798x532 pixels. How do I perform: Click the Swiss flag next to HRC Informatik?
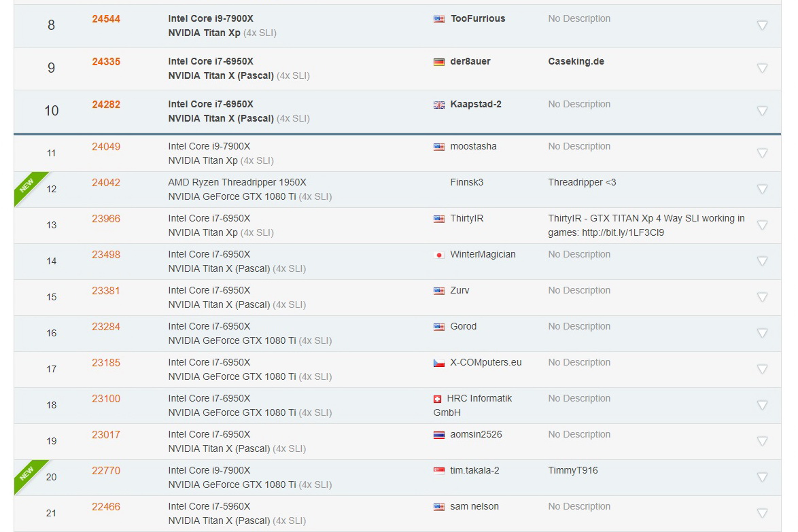point(437,400)
